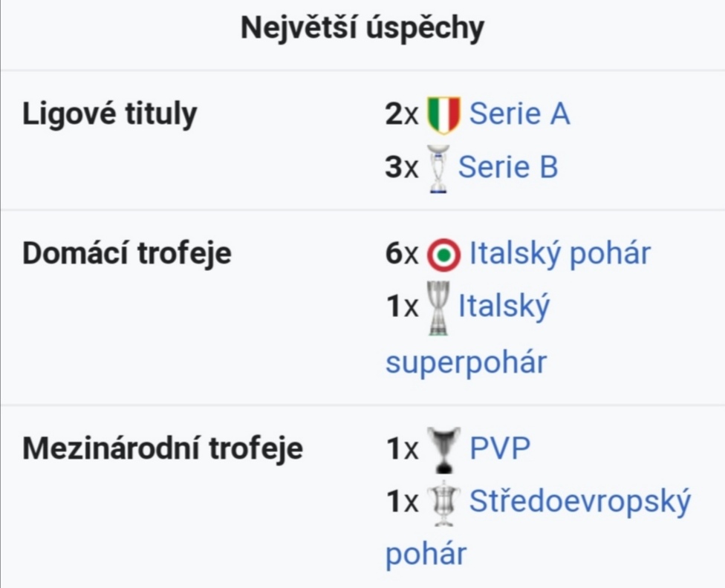Viewport: 725px width, 588px height.
Task: Click the 3x count beside Serie B
Action: 402,167
